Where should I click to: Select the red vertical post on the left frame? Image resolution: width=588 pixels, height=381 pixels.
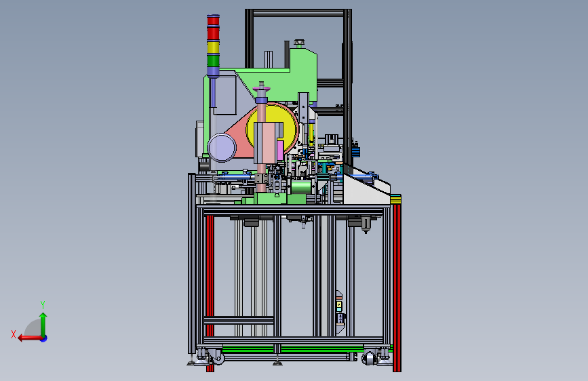click(x=210, y=276)
